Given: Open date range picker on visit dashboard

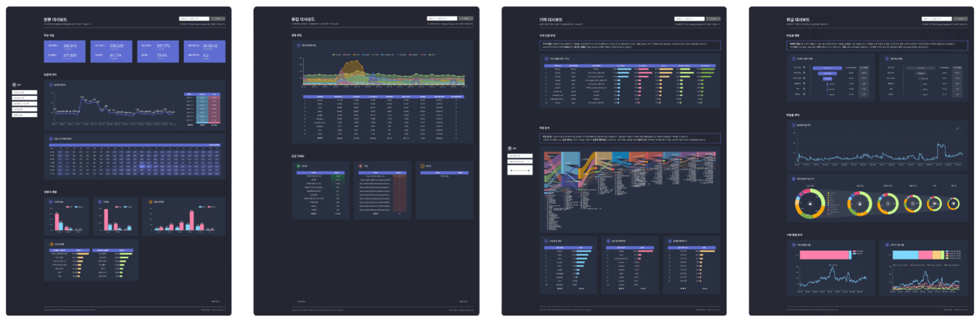Looking at the screenshot, I should click(194, 19).
